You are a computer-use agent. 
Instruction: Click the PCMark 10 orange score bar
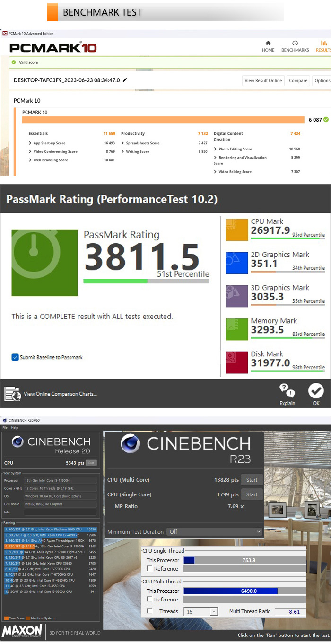pyautogui.click(x=163, y=120)
